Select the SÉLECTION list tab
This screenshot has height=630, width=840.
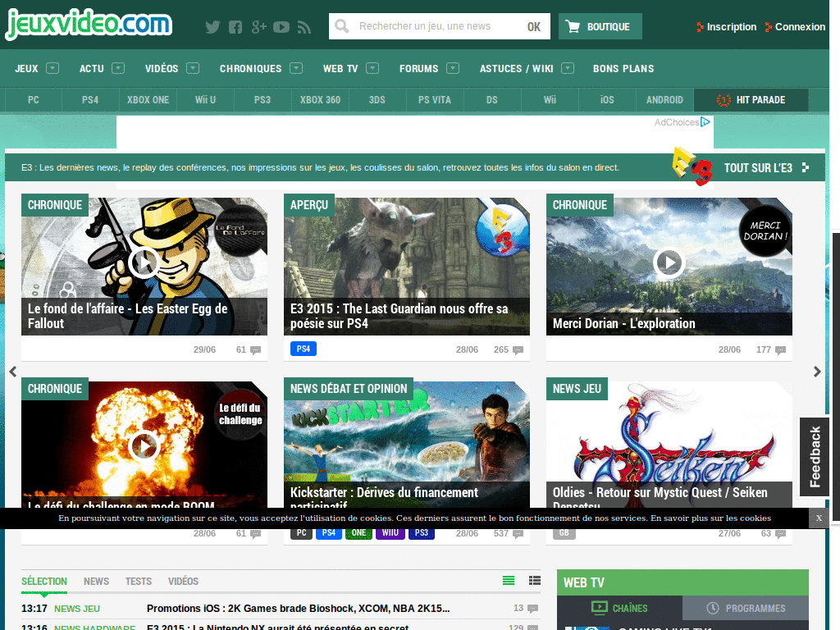point(44,582)
